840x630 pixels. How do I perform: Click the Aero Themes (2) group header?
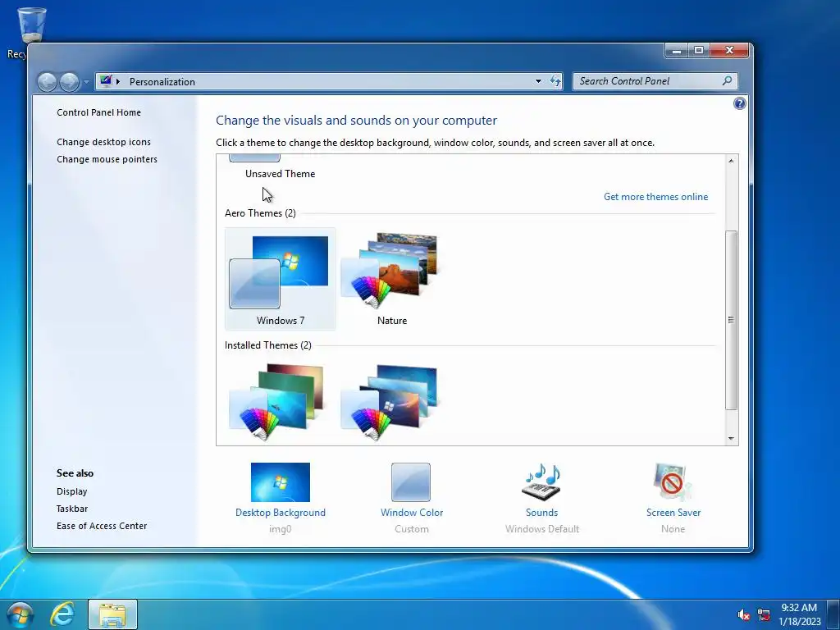260,213
